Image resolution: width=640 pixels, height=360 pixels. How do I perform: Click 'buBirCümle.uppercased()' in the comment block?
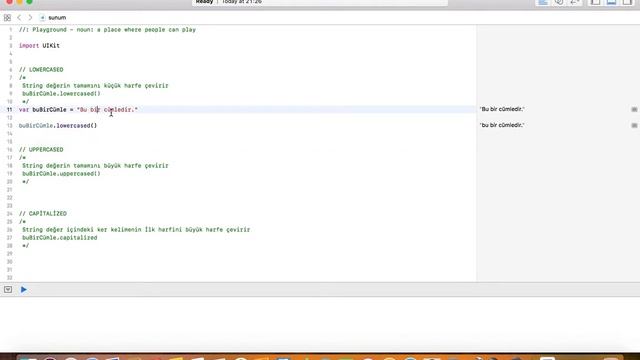(61, 174)
